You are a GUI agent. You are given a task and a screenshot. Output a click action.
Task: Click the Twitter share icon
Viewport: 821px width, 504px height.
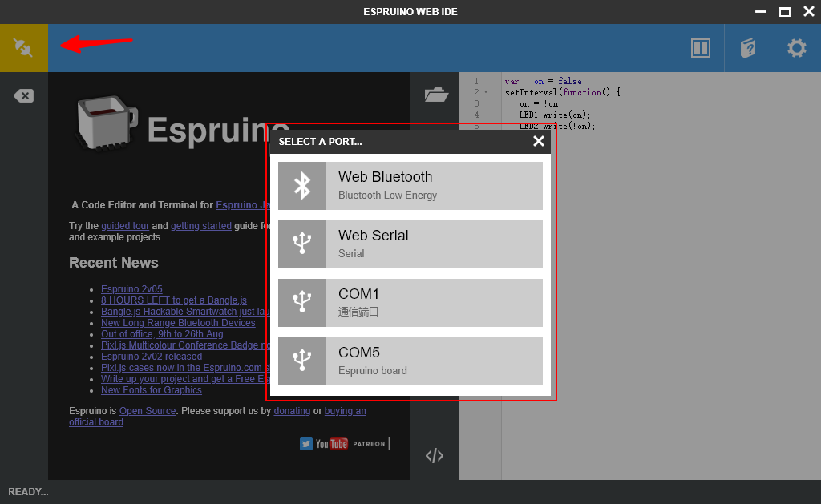tap(306, 443)
